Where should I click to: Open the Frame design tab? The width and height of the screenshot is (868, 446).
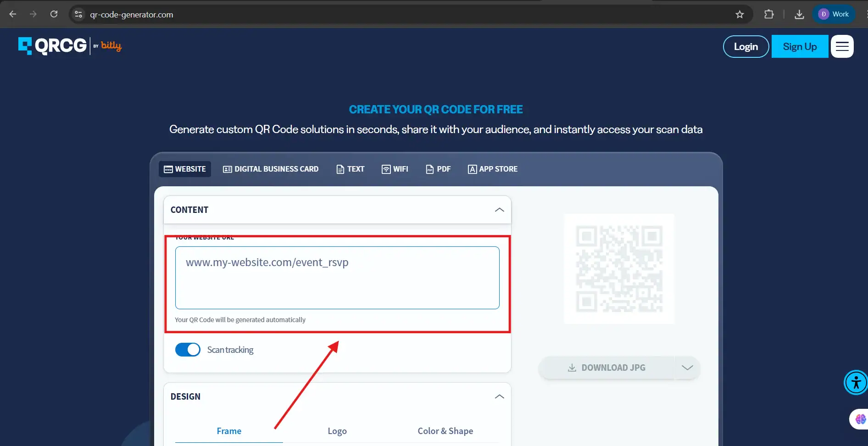[x=229, y=431]
